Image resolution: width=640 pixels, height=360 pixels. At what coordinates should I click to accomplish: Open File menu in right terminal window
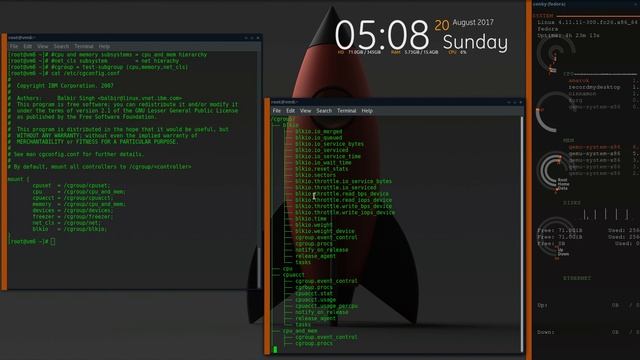coord(277,111)
